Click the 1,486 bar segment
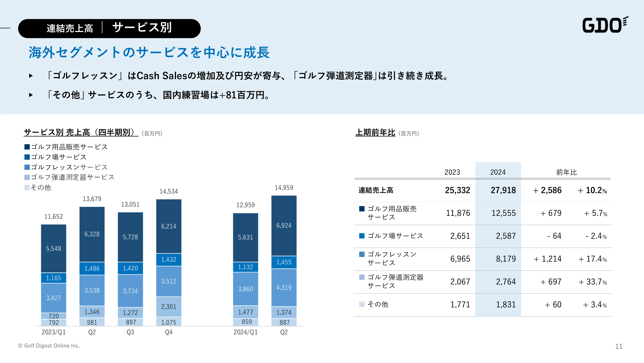644x363 pixels. 92,268
